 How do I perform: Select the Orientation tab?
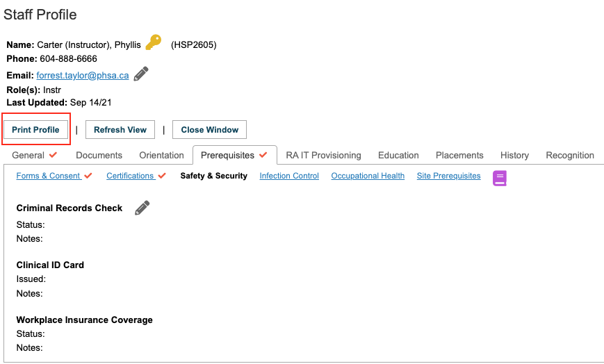pos(161,155)
